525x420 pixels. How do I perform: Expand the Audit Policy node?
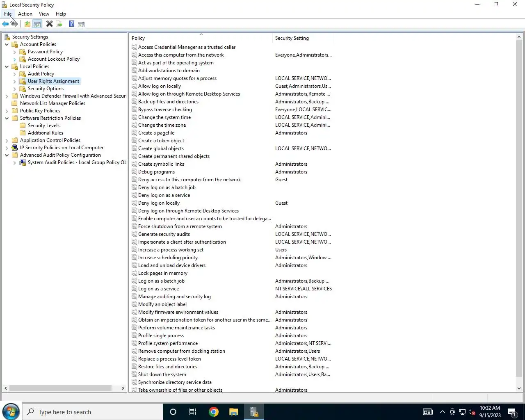pos(15,74)
